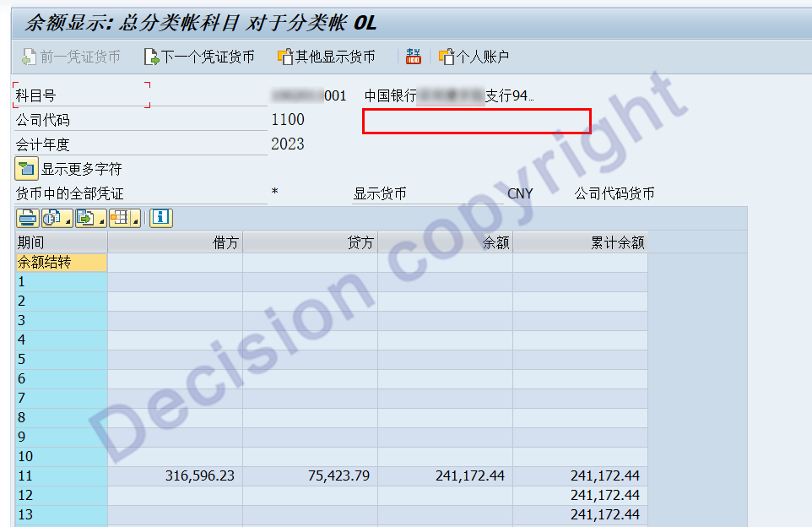Click the 累计余额 column header
Viewport: 812px width, 527px height.
point(580,242)
